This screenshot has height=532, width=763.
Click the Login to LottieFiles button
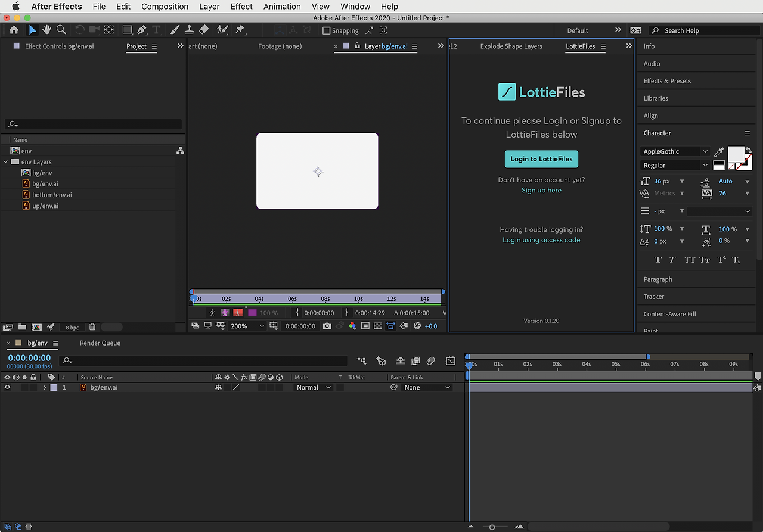pyautogui.click(x=541, y=159)
